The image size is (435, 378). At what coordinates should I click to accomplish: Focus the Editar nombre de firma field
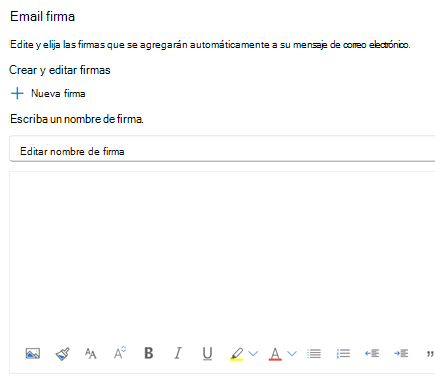click(222, 149)
